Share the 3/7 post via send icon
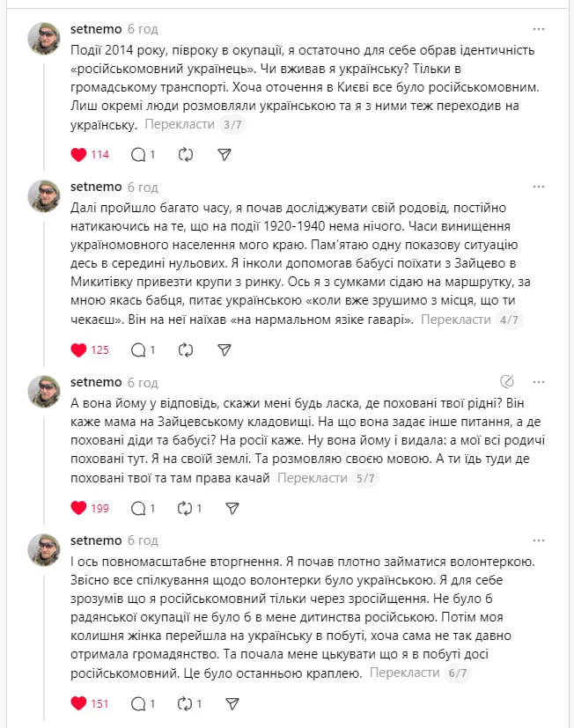Viewport: 574px width, 728px height. coord(224,154)
